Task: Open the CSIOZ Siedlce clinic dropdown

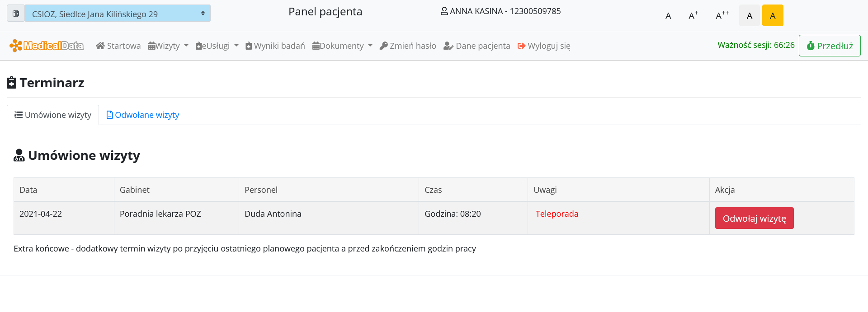Action: click(x=118, y=14)
